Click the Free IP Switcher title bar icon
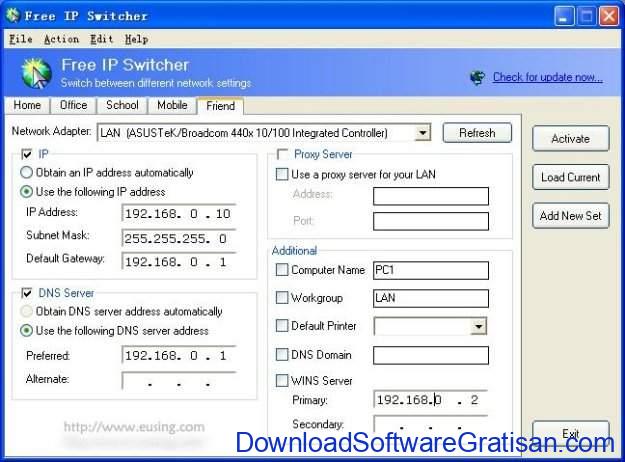The width and height of the screenshot is (625, 462). pyautogui.click(x=12, y=16)
